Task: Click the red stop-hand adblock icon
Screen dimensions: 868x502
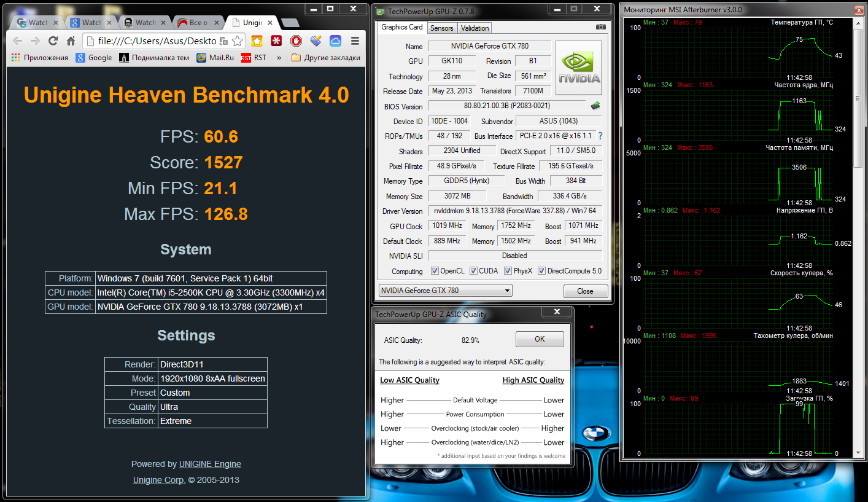Action: coord(296,41)
